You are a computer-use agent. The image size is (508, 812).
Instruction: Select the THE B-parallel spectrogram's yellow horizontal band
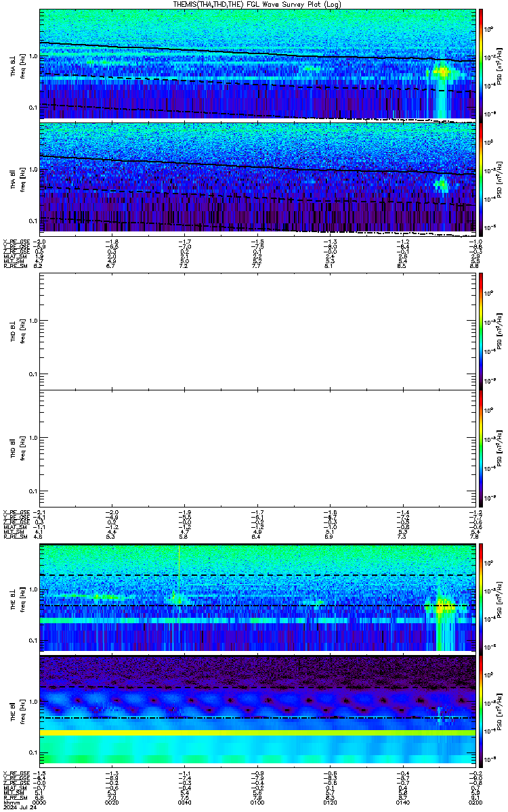pos(257,733)
